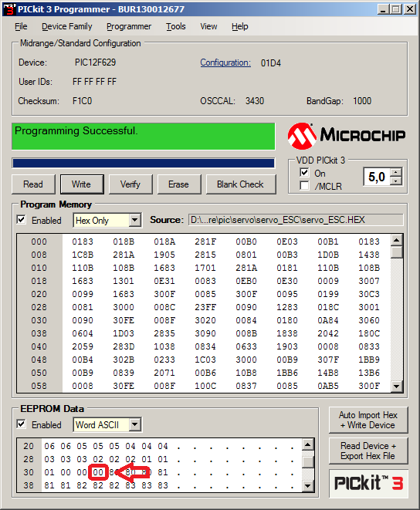The image size is (420, 510).
Task: Click the Source file path field
Action: click(296, 220)
